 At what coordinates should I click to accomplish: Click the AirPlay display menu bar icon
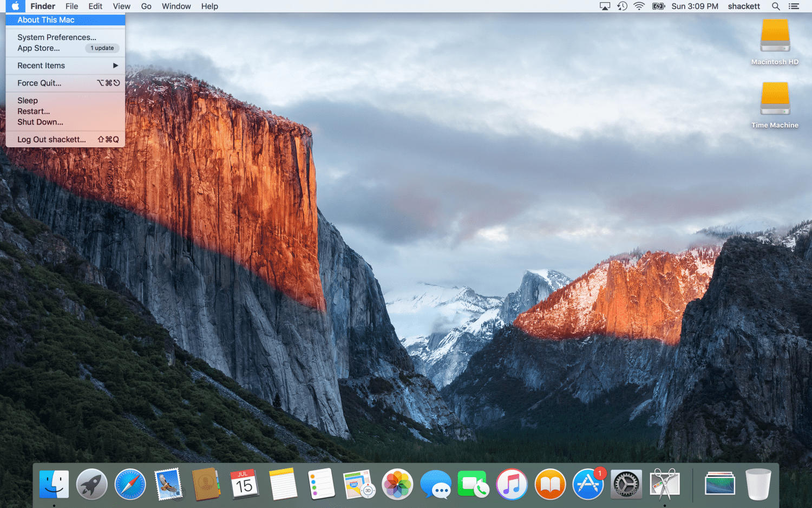(x=605, y=6)
